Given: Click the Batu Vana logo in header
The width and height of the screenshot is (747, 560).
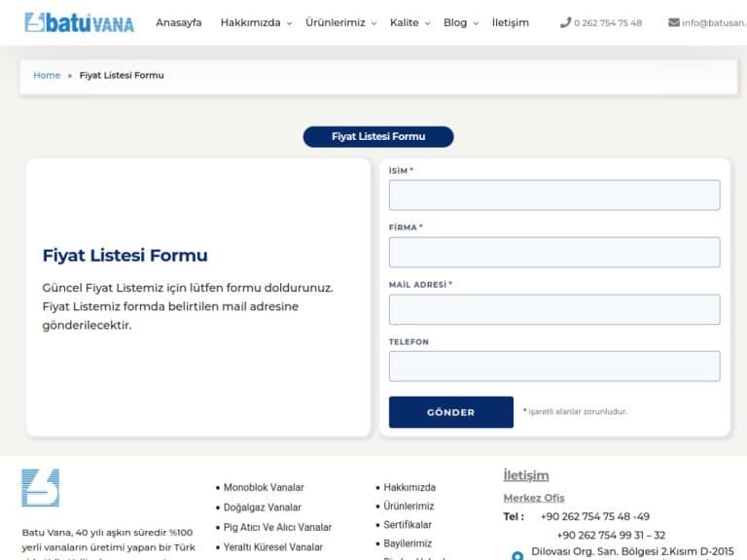Looking at the screenshot, I should [x=79, y=22].
